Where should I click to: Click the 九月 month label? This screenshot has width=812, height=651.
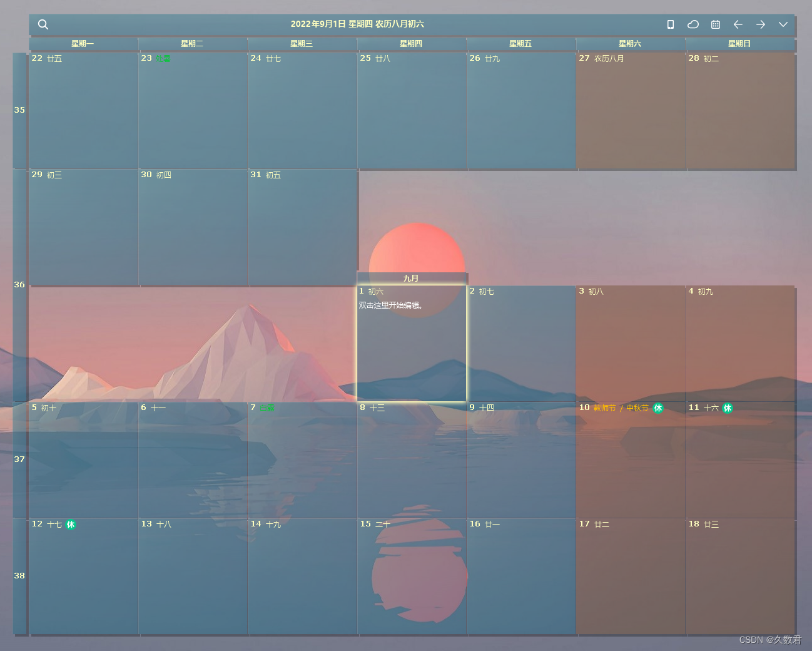(412, 279)
